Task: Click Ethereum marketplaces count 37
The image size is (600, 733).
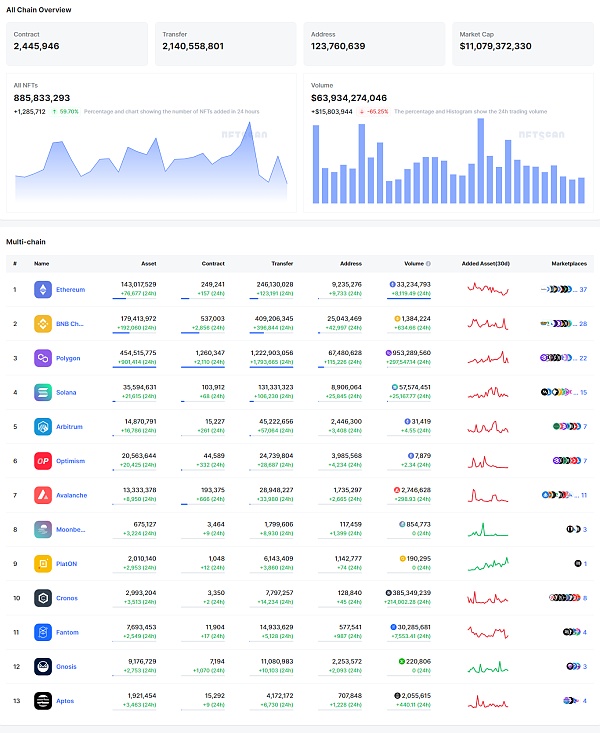Action: click(x=583, y=289)
